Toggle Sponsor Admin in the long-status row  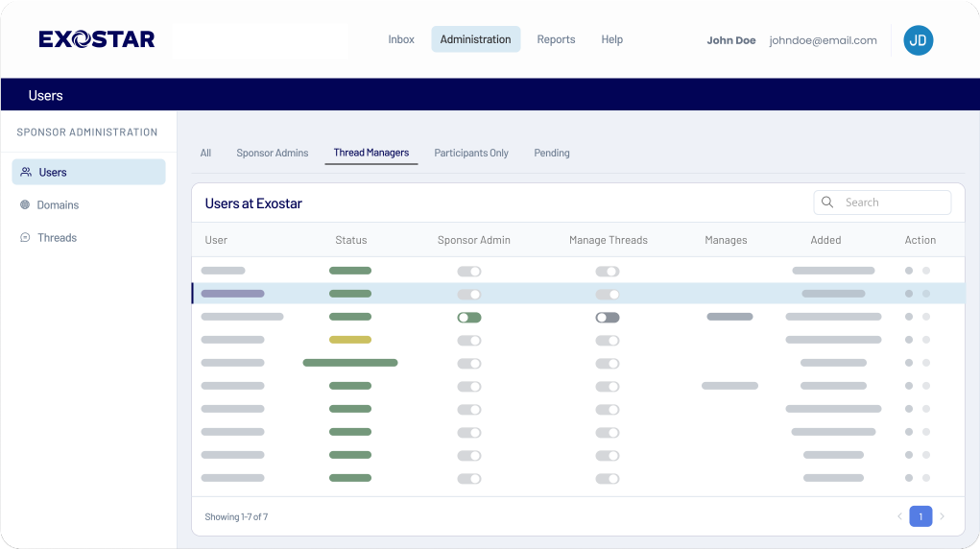coord(469,364)
